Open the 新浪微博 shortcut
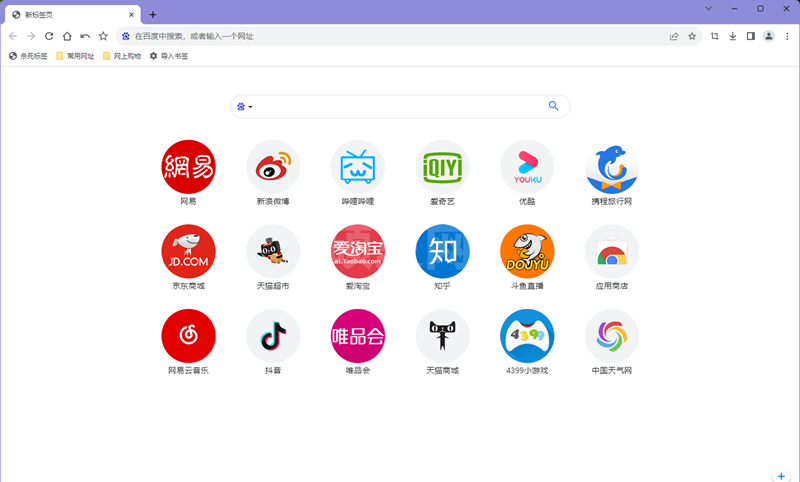Screen dimensions: 800x482 tap(273, 167)
